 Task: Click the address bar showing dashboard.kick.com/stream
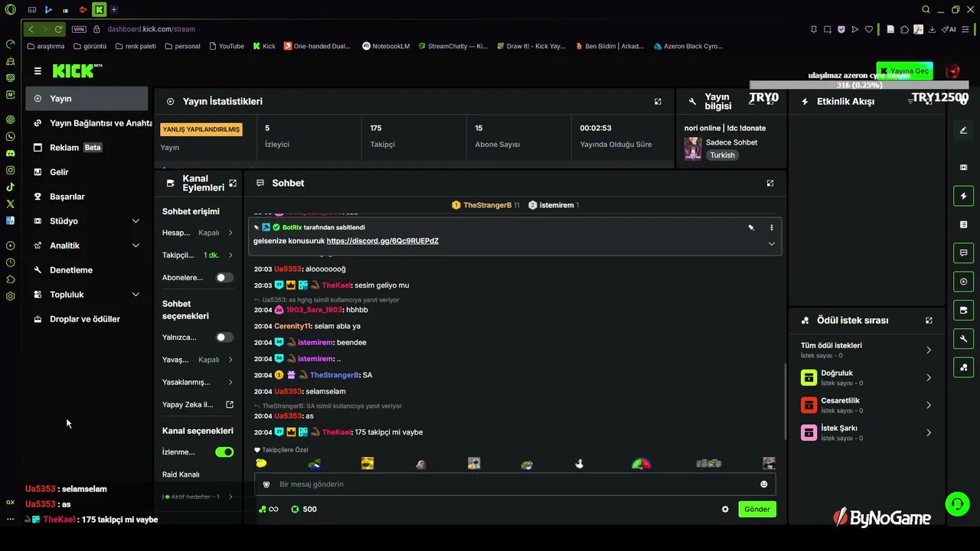[x=151, y=29]
